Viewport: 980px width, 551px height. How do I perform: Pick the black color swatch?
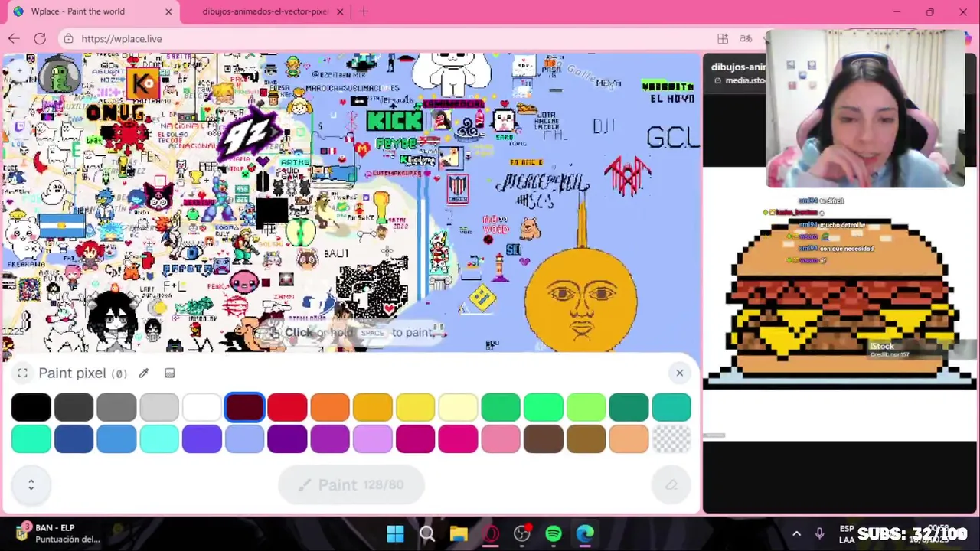coord(31,407)
